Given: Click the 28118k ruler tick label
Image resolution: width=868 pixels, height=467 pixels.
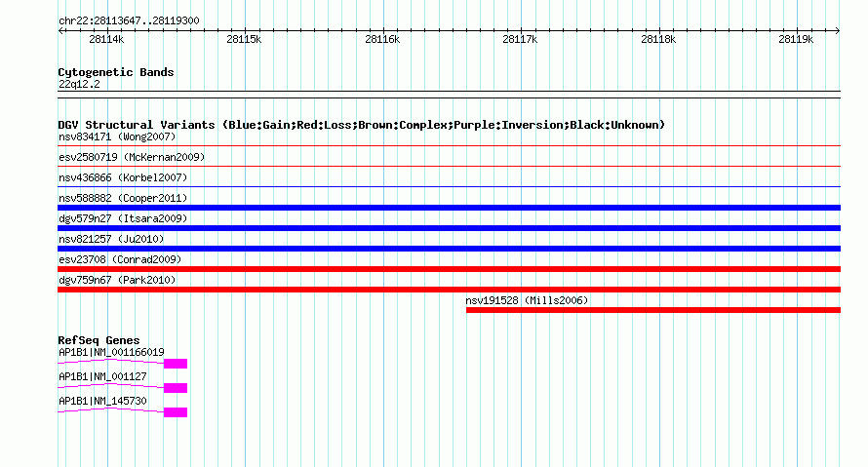Looking at the screenshot, I should (658, 39).
